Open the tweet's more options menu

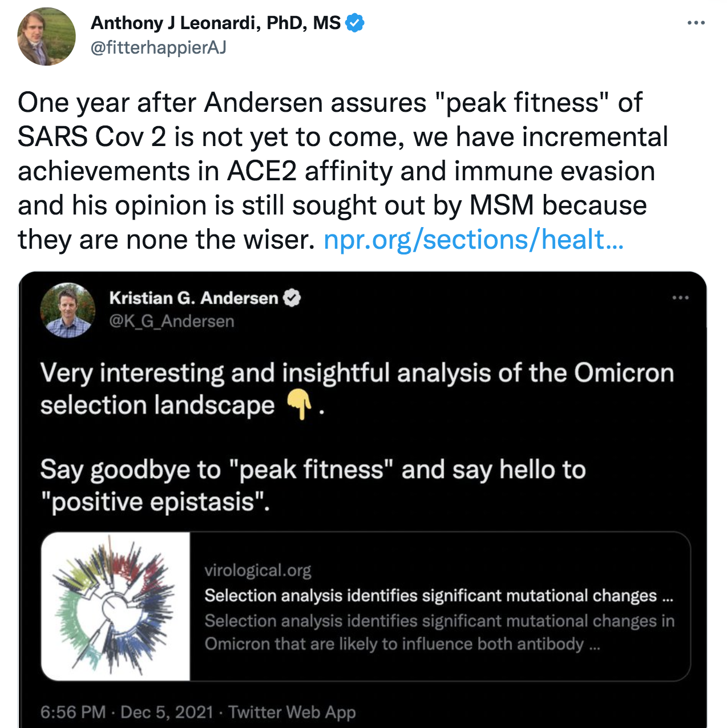click(696, 23)
